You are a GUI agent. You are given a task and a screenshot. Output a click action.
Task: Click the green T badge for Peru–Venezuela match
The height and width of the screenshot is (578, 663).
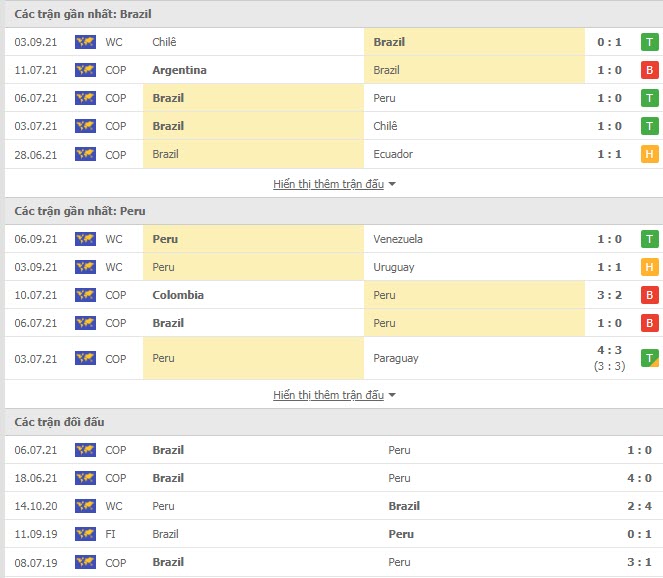click(x=649, y=239)
